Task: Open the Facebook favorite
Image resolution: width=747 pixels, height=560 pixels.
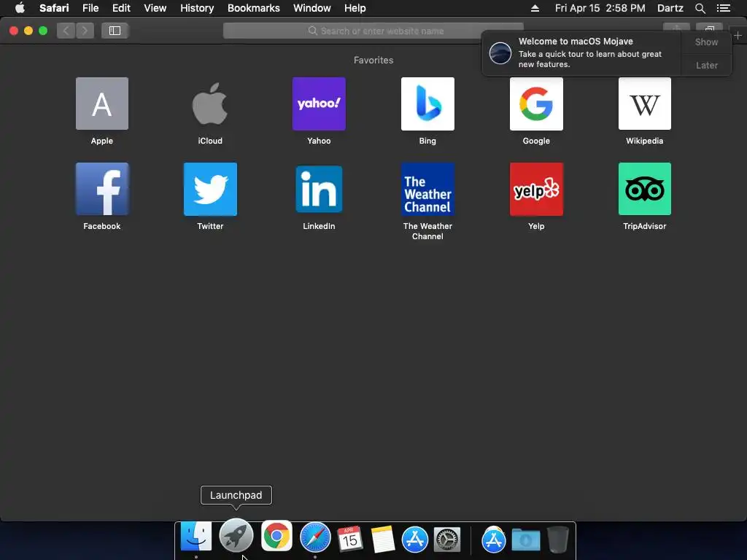Action: [x=102, y=189]
